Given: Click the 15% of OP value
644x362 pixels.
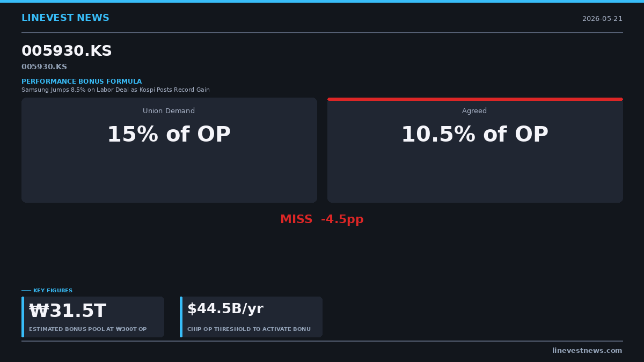Looking at the screenshot, I should pyautogui.click(x=169, y=135).
